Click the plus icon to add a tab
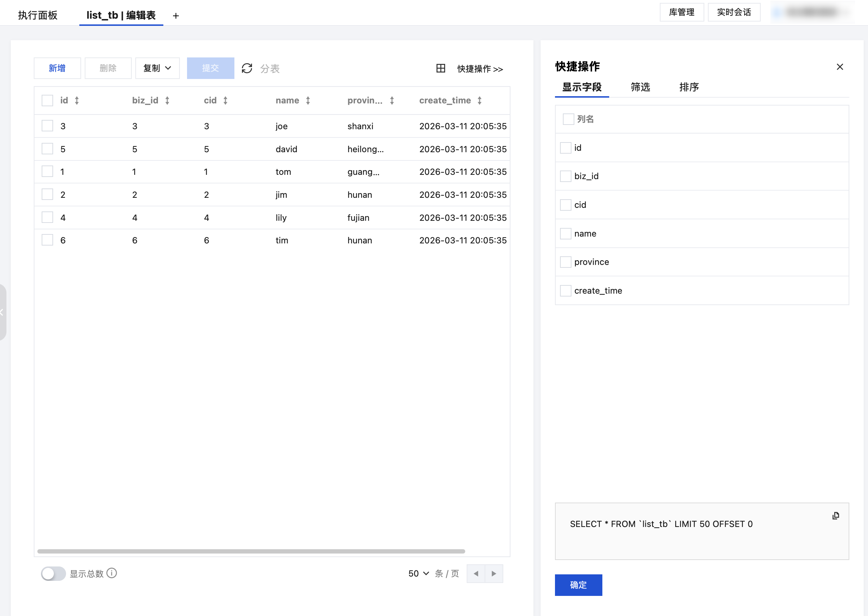Screen dimensions: 868x616 [x=176, y=15]
